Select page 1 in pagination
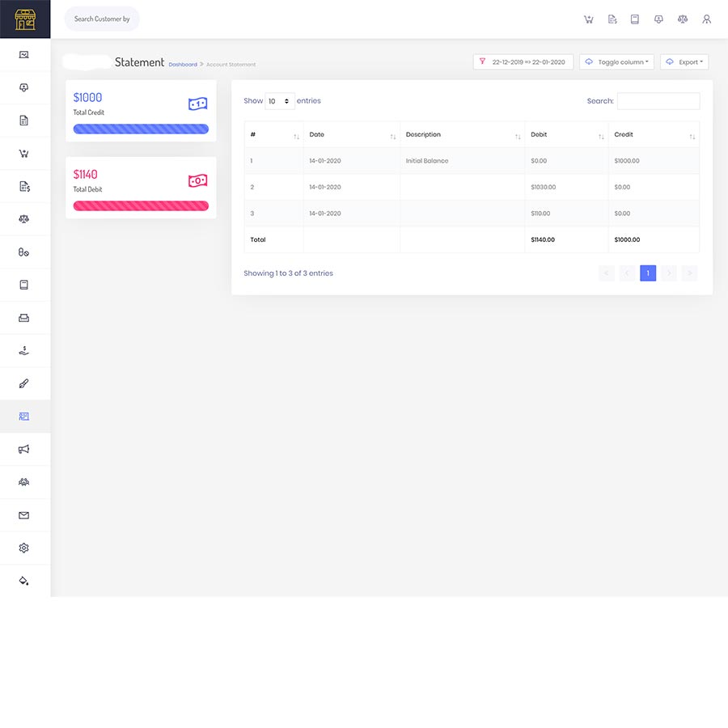The width and height of the screenshot is (728, 728). [647, 273]
